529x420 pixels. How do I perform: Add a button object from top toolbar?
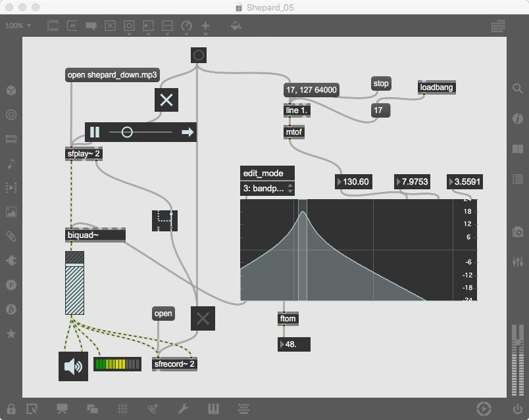tap(129, 26)
